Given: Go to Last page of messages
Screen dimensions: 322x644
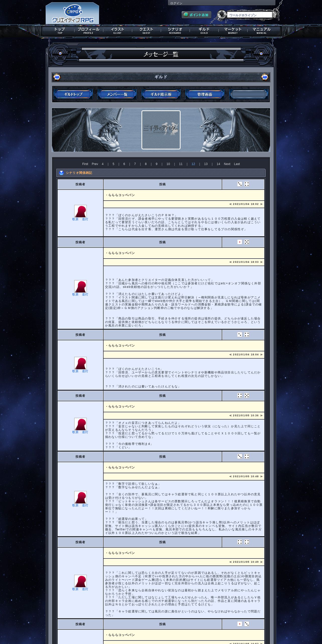Looking at the screenshot, I should click(x=237, y=164).
